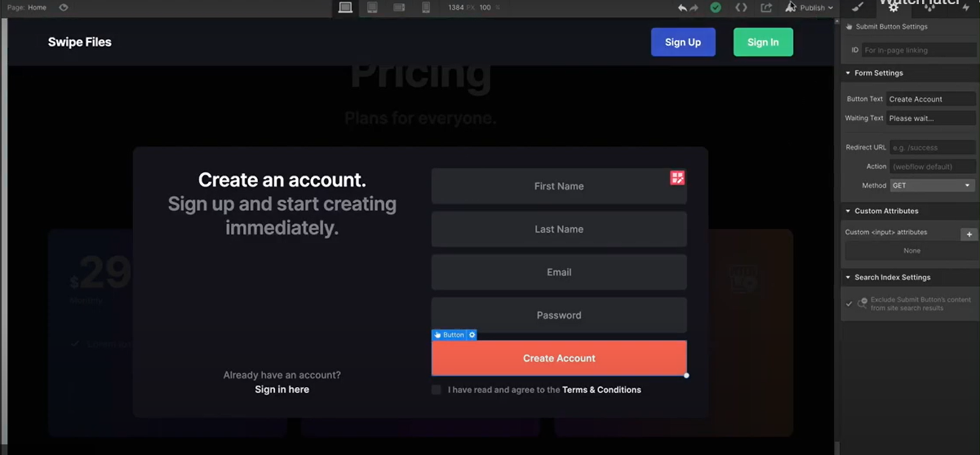Toggle the page preview eye icon

click(64, 7)
